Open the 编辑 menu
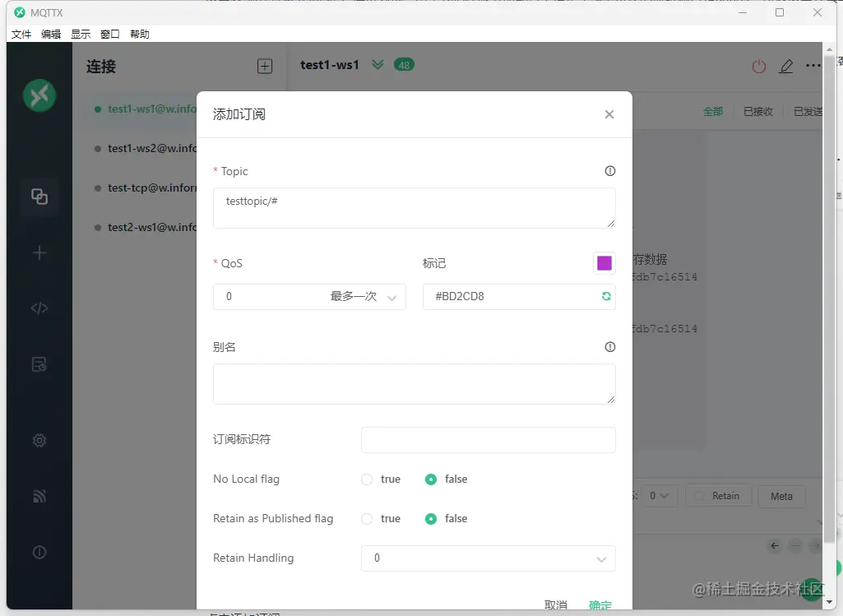 point(51,35)
